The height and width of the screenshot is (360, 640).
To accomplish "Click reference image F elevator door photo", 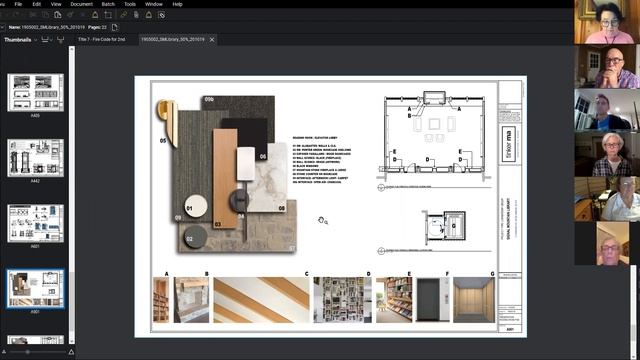I will tap(433, 300).
